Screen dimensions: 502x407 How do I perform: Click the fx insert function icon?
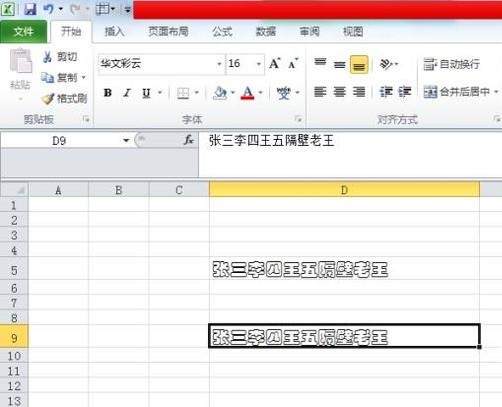click(189, 140)
